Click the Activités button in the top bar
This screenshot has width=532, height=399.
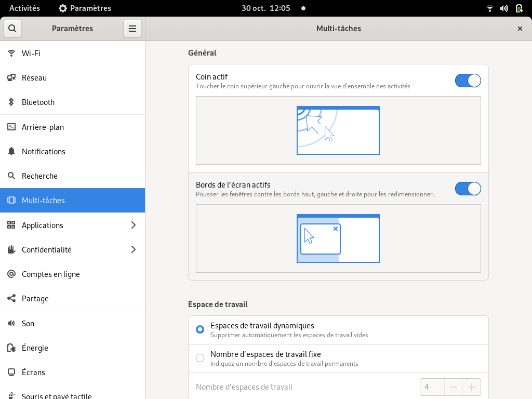[24, 8]
